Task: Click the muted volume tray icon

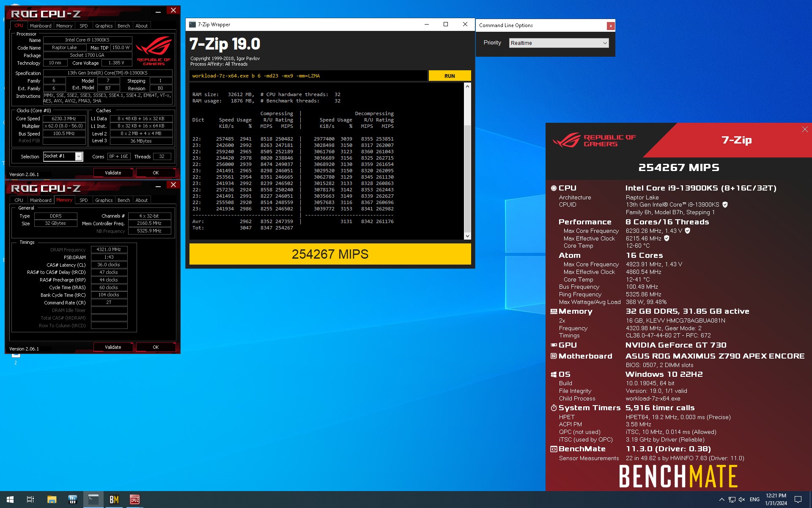Action: 742,500
